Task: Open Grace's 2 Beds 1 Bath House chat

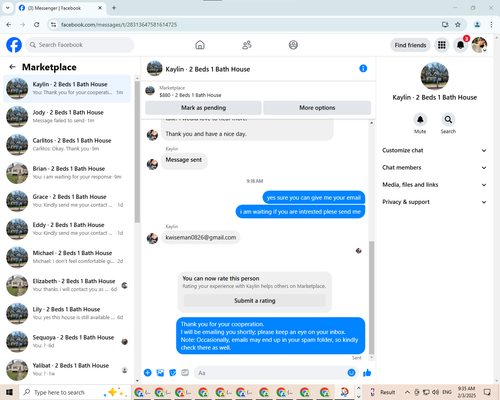Action: [x=67, y=201]
